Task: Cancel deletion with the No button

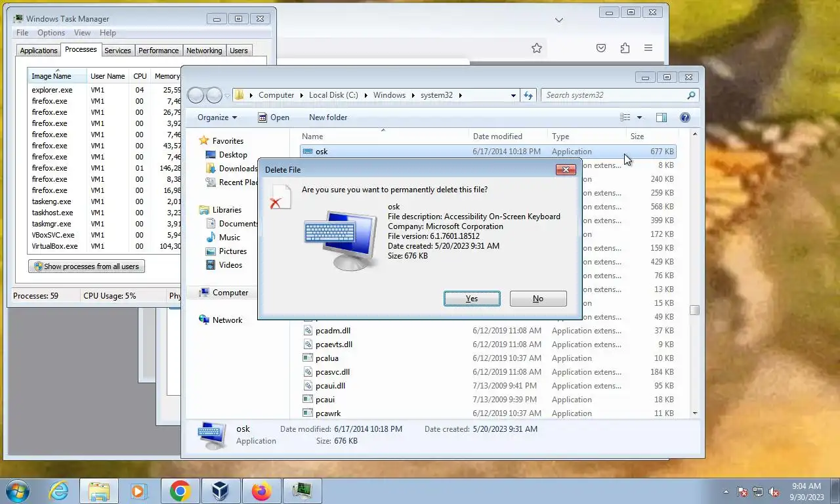Action: (x=538, y=299)
